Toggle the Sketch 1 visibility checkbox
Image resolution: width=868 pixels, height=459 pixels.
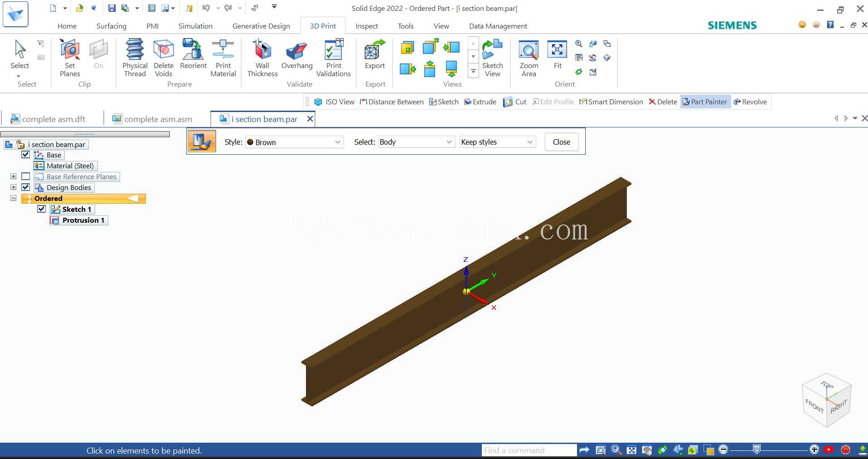click(42, 209)
